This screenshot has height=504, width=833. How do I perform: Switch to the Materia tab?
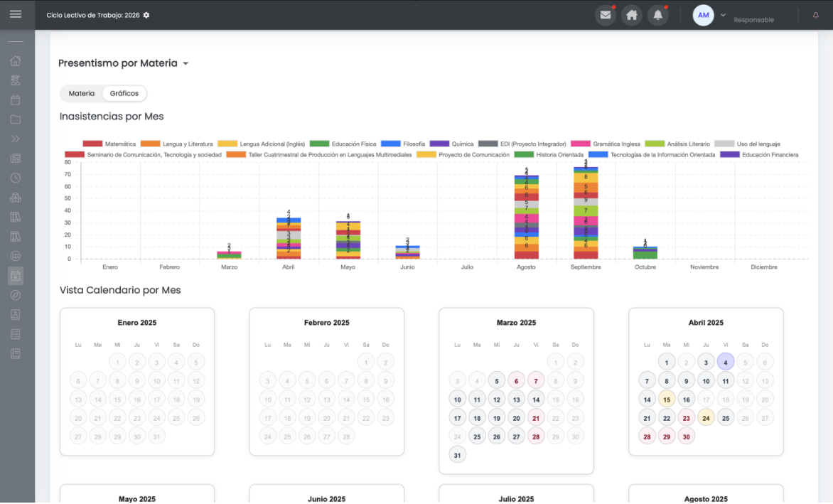click(81, 93)
